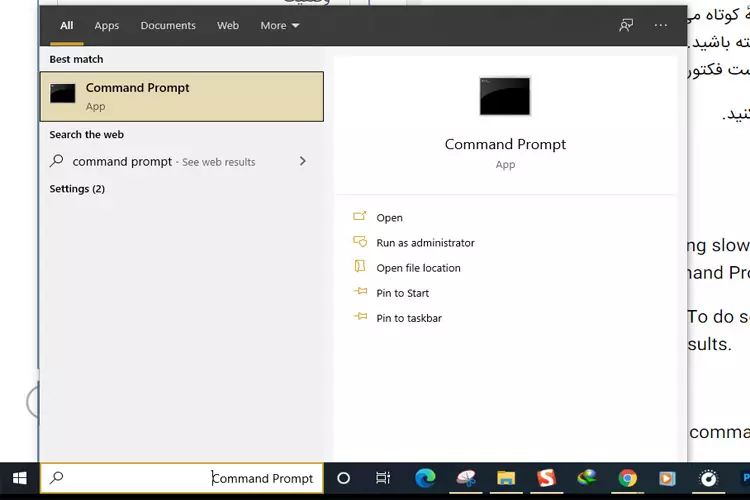Screen dimensions: 750x500
Task: Open Task View on the taskbar
Action: click(x=383, y=478)
